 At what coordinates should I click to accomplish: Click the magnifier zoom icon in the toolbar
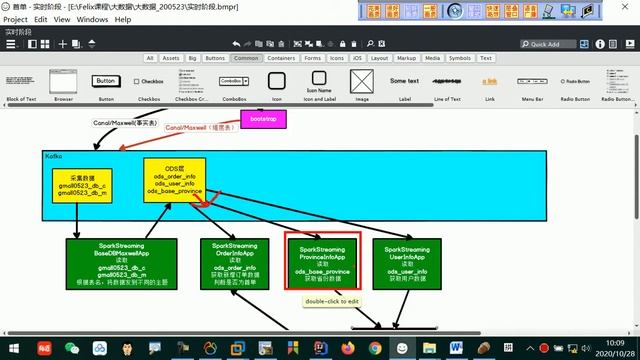pyautogui.click(x=370, y=44)
